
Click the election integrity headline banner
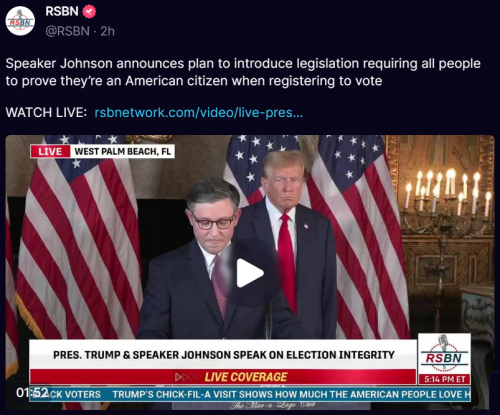point(223,355)
